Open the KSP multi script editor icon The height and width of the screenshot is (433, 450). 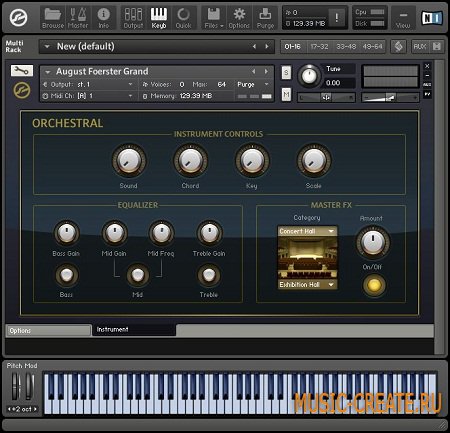pos(398,47)
